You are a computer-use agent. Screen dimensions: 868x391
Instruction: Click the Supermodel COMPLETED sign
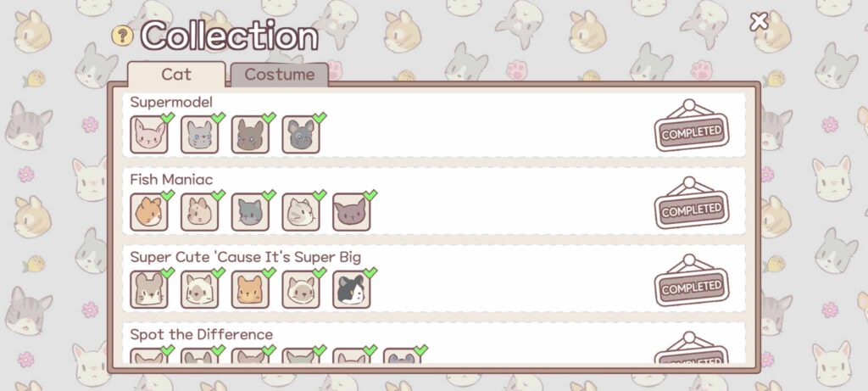coord(692,126)
